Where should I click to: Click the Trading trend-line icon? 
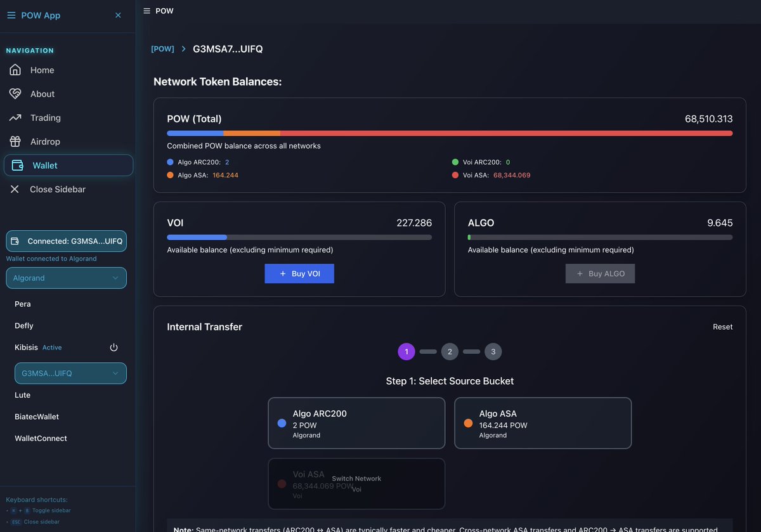15,118
